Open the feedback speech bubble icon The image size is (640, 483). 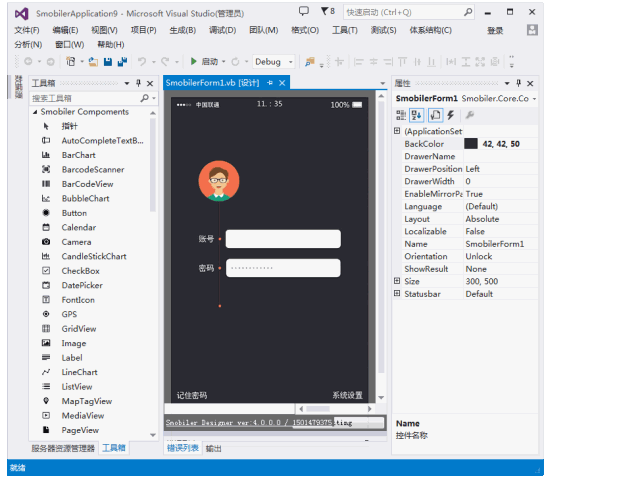click(x=304, y=11)
